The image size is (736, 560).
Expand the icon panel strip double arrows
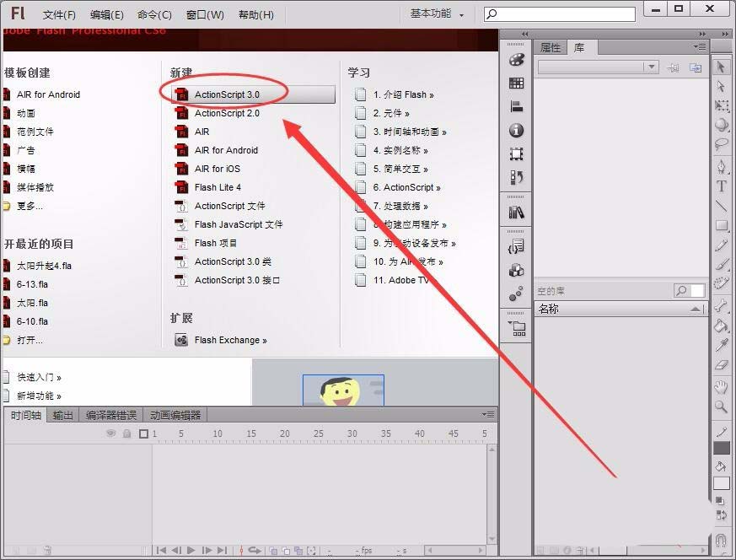coord(524,35)
